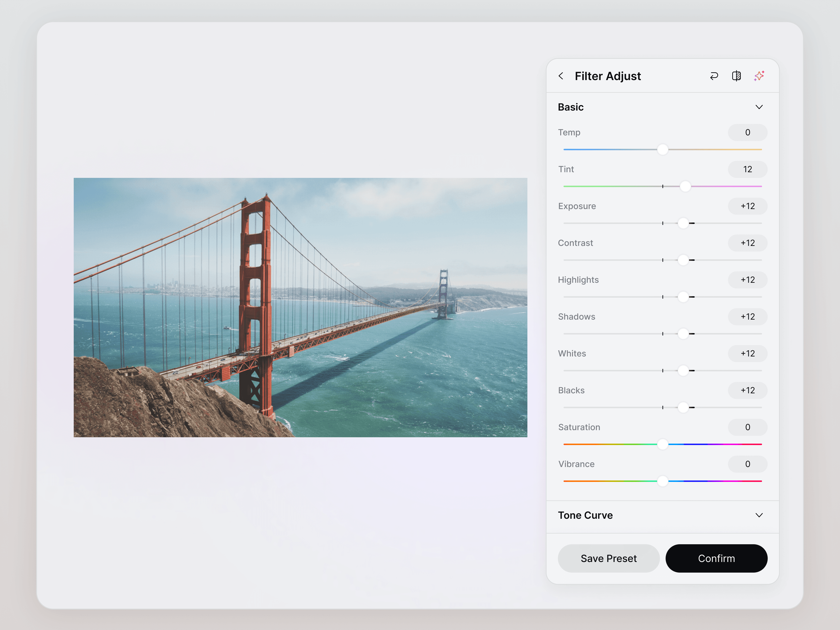Click the Temp value field

pyautogui.click(x=747, y=133)
